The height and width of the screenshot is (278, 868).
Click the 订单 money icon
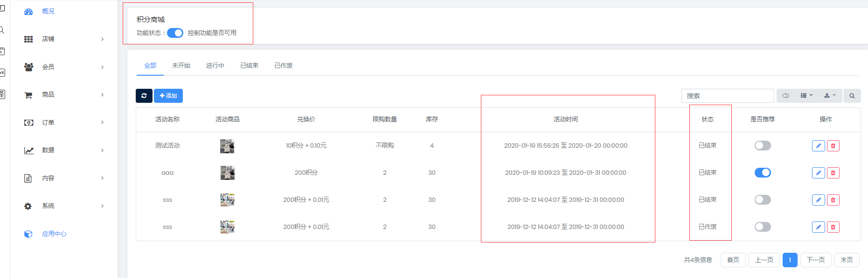28,122
